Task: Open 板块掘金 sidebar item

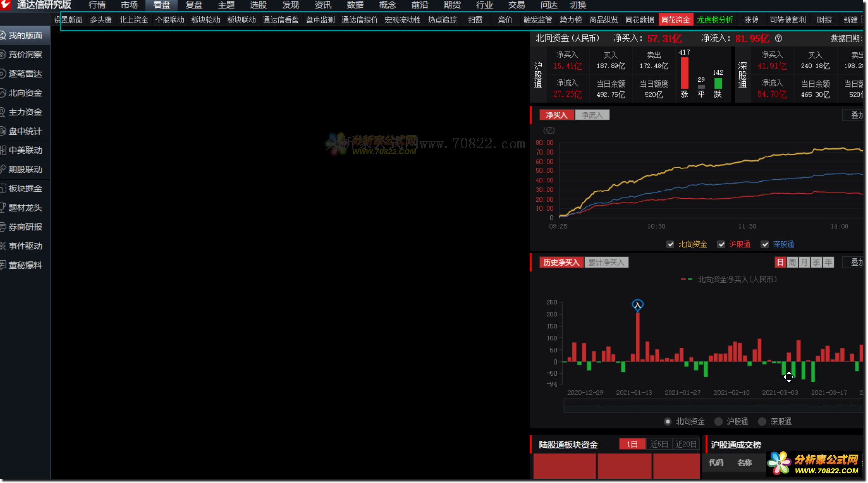Action: pos(25,189)
